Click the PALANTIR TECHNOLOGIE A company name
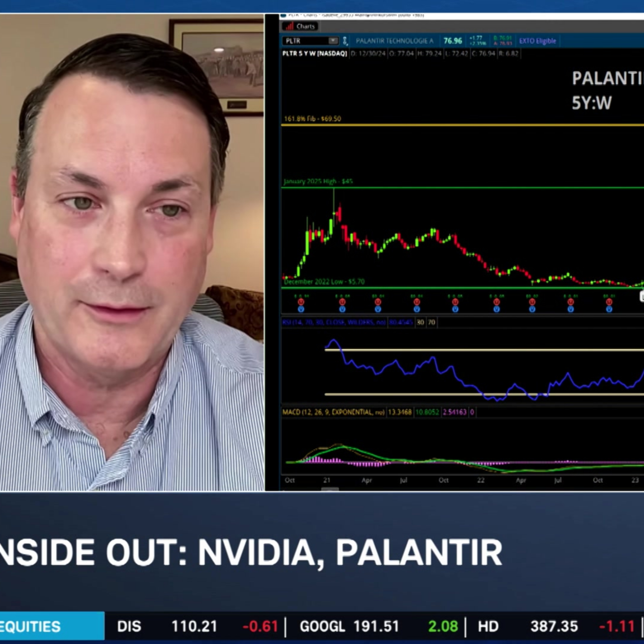Screen dimensions: 644x644 [x=394, y=41]
